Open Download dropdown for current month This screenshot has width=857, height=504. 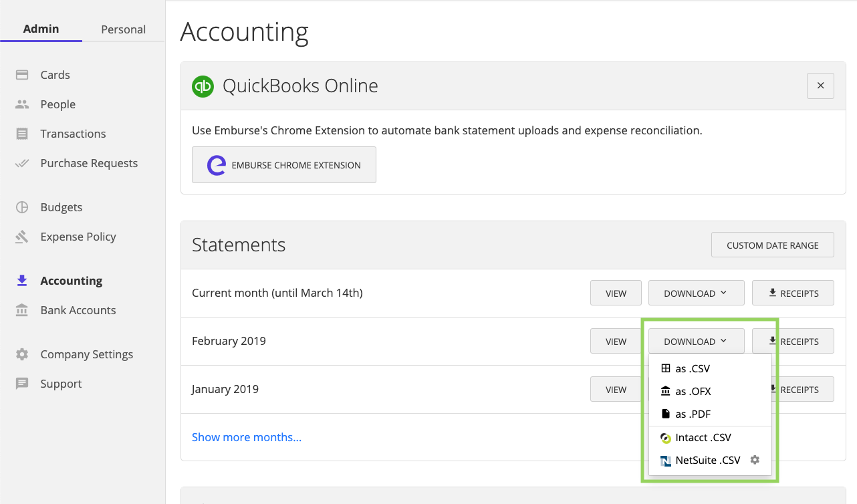(x=696, y=293)
